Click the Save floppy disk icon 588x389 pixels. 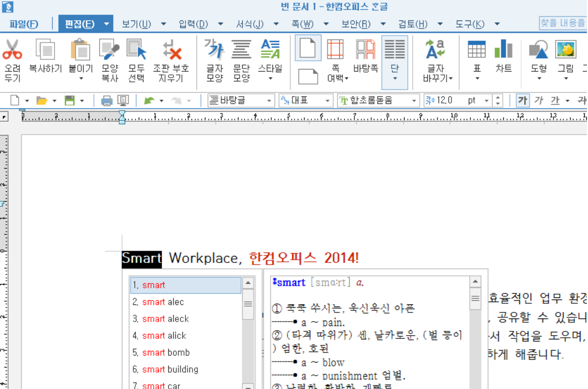(x=70, y=100)
